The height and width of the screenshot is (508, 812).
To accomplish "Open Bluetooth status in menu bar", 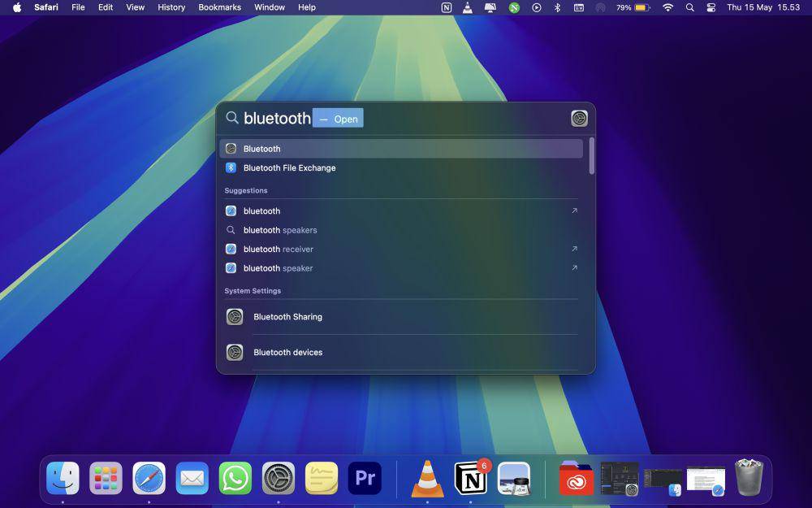I will [x=558, y=8].
